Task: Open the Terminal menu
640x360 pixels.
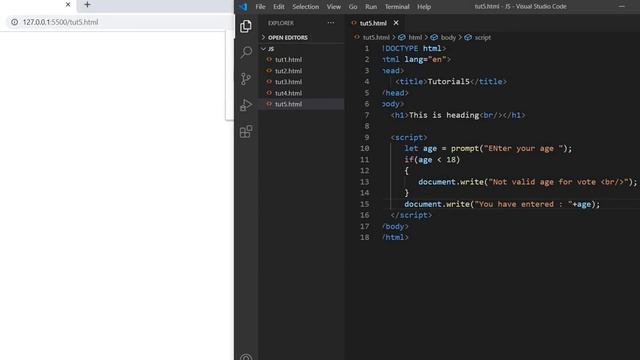Action: [x=397, y=7]
